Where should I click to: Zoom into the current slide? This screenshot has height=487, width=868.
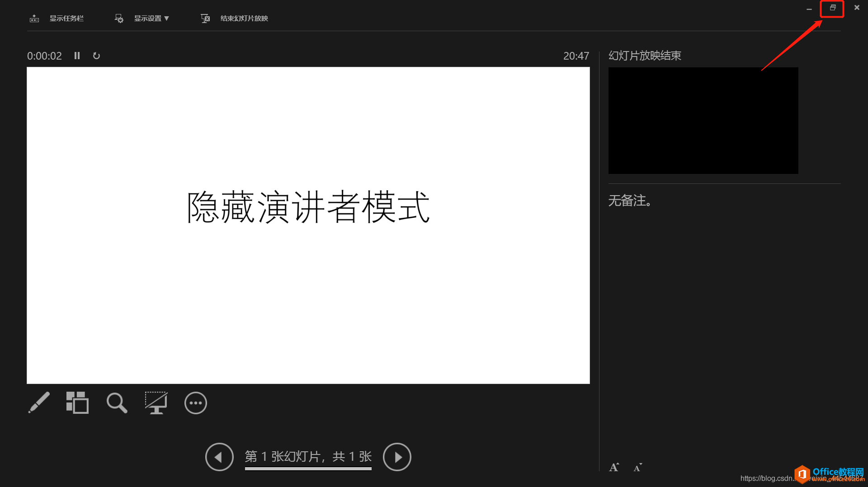[x=116, y=403]
